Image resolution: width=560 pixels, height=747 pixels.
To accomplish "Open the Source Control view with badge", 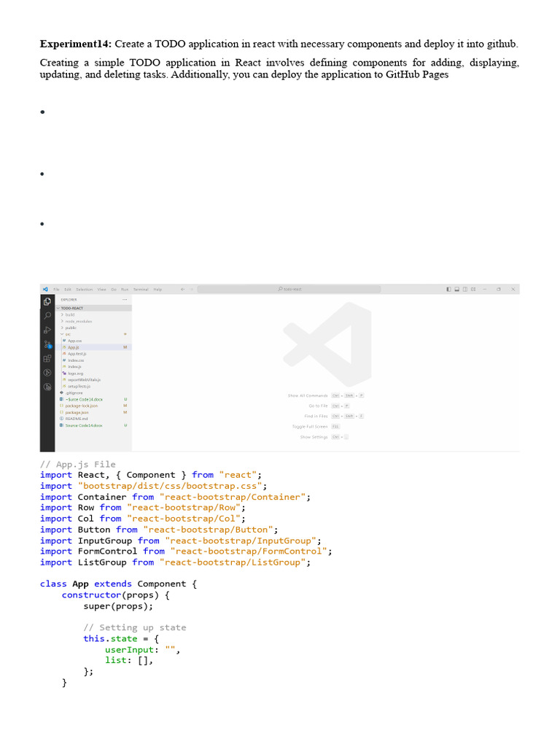I will point(47,344).
